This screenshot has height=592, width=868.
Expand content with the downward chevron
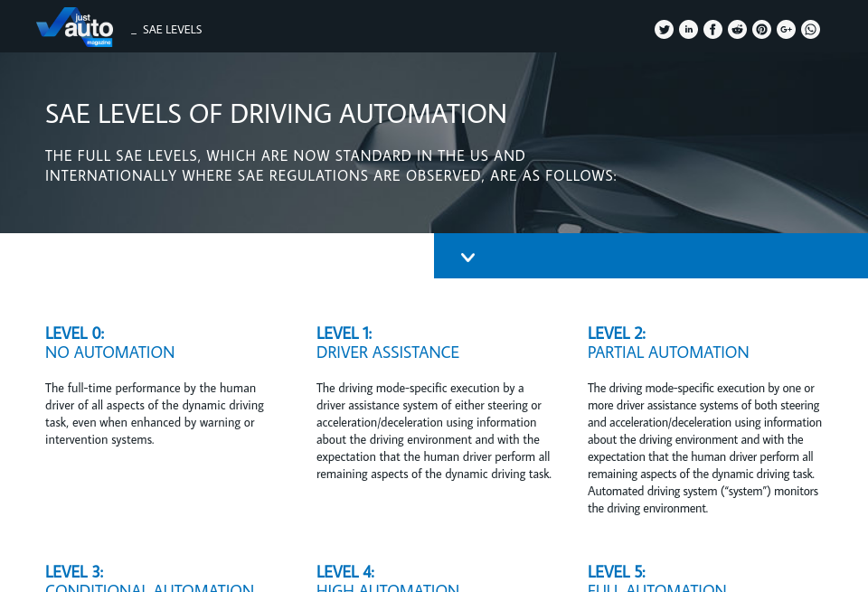467,256
